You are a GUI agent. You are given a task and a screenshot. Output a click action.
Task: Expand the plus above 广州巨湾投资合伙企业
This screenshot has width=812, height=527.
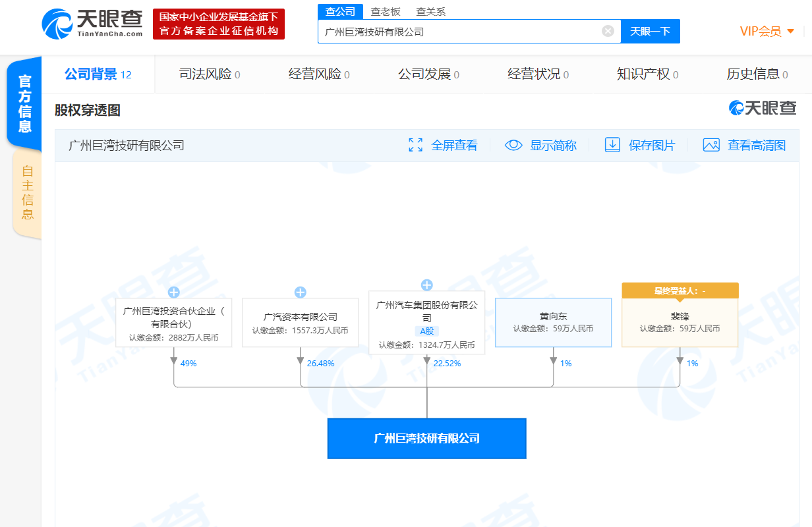[174, 292]
